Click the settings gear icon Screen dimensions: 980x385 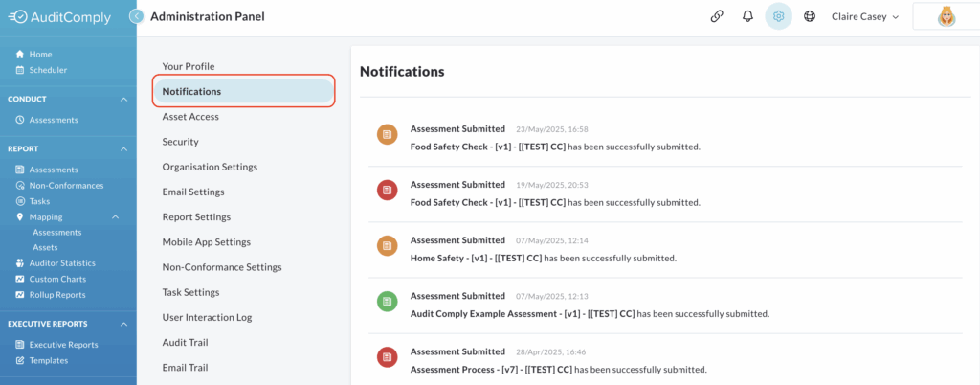click(779, 17)
